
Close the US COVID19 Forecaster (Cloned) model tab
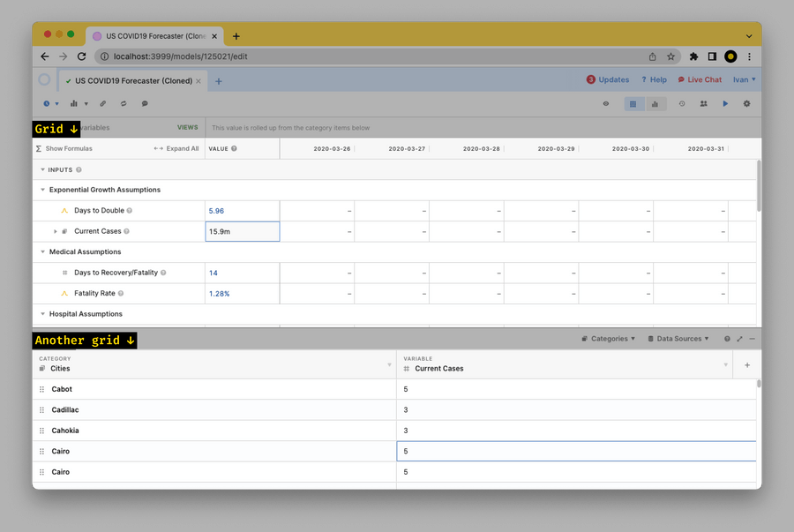click(198, 81)
